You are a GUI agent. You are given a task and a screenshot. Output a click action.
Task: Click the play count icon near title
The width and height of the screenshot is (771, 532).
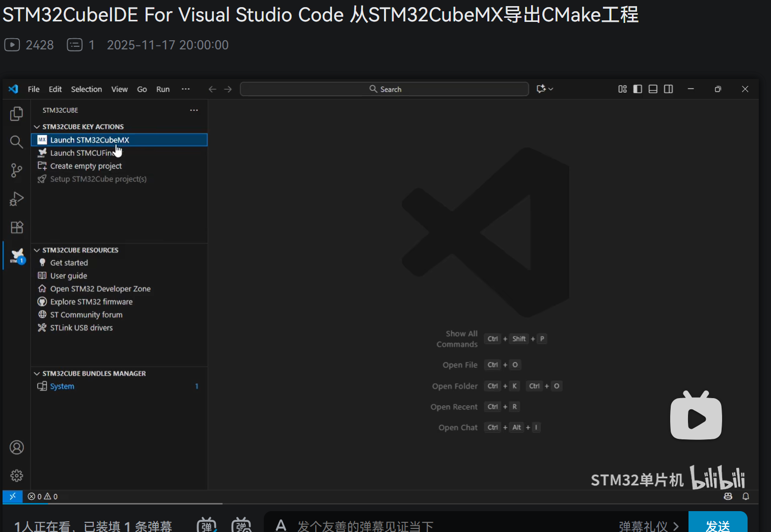pos(12,45)
